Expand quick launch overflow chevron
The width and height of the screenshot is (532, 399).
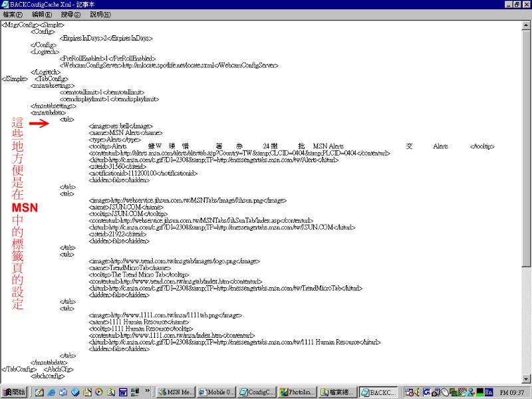pos(147,391)
